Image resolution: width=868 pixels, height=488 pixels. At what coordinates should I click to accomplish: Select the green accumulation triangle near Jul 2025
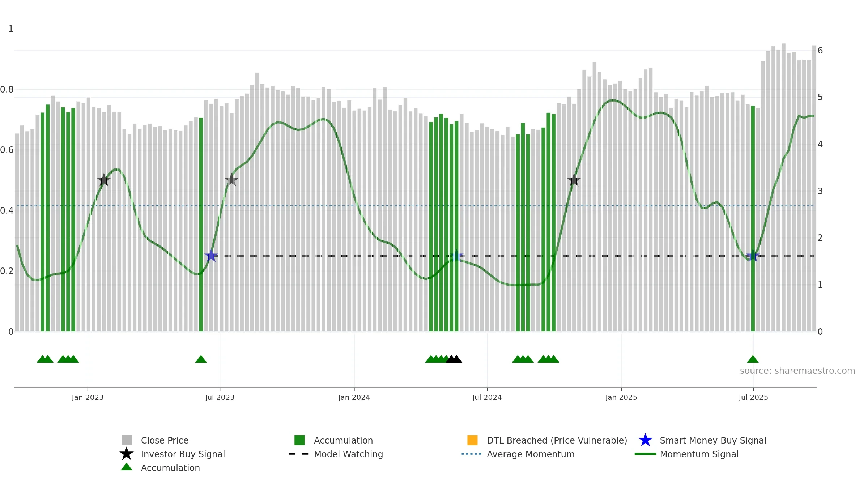click(x=753, y=359)
